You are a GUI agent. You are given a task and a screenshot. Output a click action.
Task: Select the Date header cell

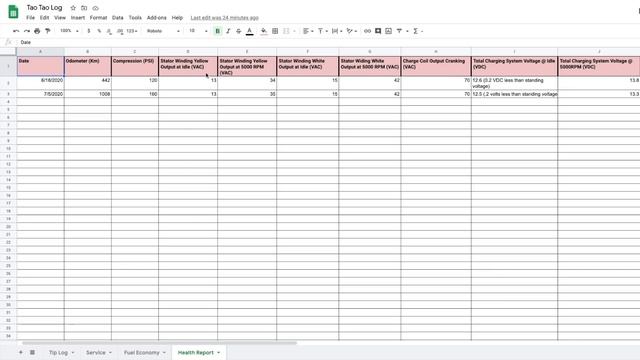[x=40, y=66]
